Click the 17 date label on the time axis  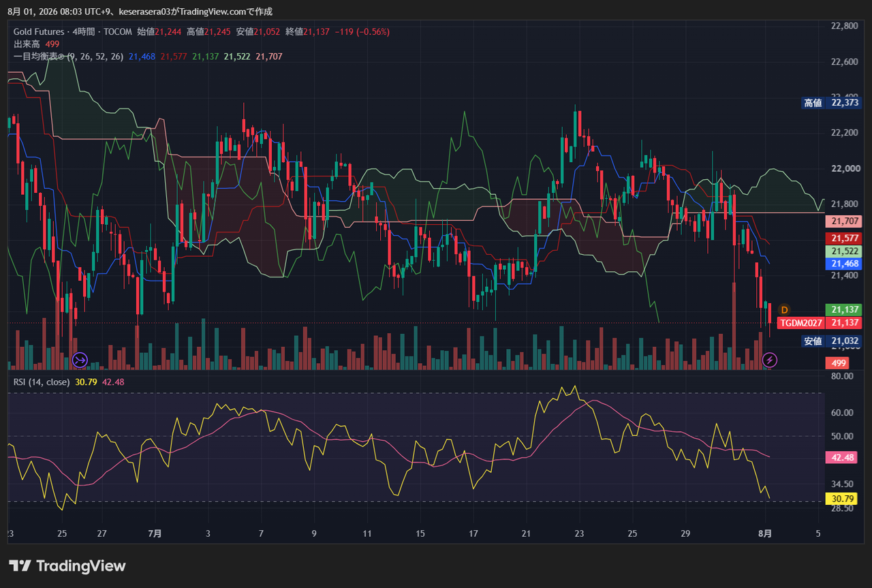click(473, 533)
